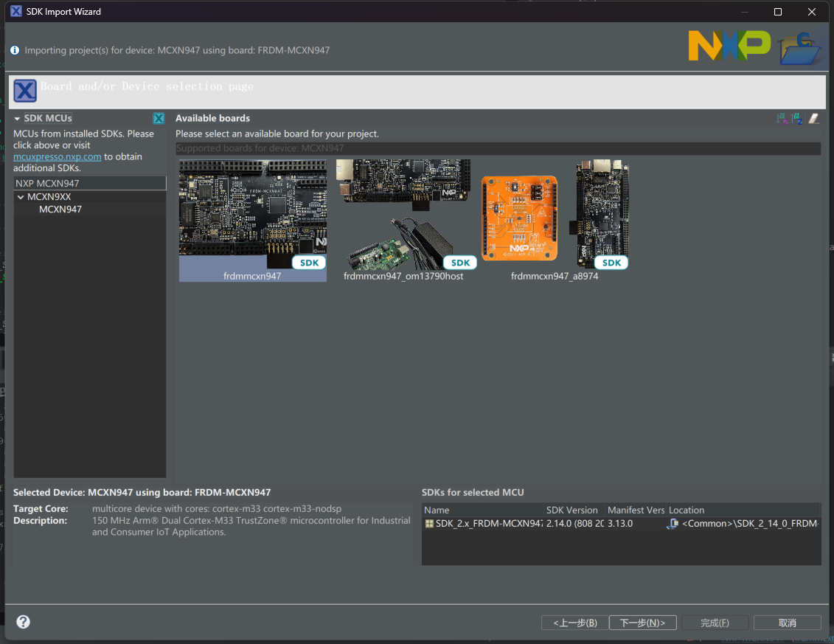Select MCXN947 device in the tree

pyautogui.click(x=60, y=210)
